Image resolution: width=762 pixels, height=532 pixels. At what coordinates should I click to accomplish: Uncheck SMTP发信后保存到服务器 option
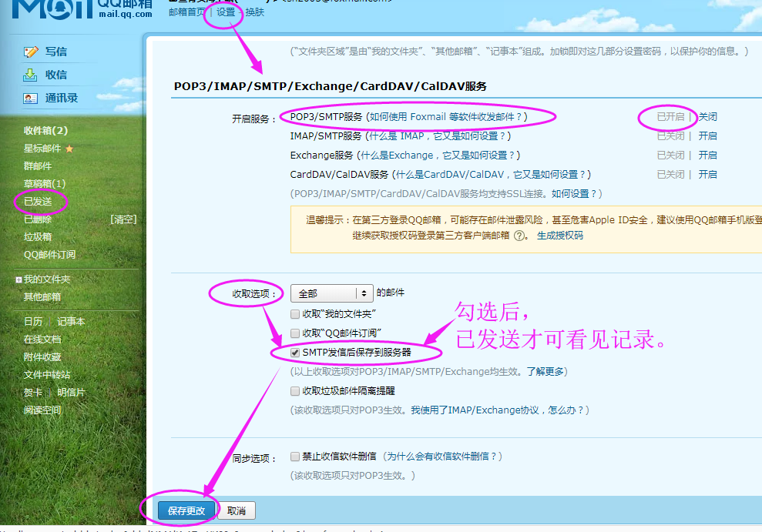click(295, 352)
